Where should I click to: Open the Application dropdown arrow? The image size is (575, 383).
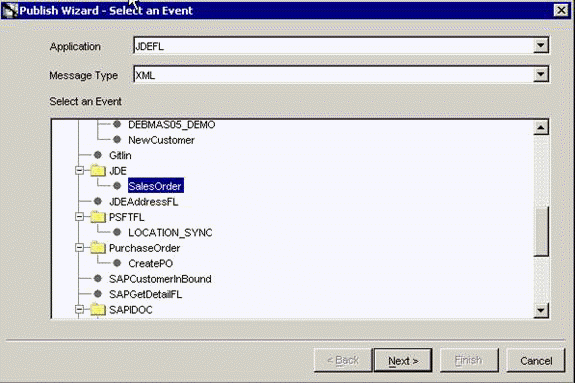(x=541, y=46)
